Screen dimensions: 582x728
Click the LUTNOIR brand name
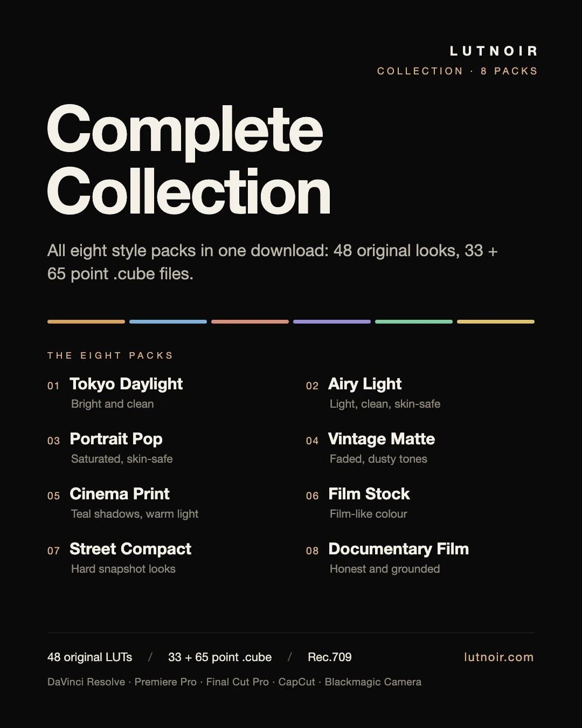494,51
